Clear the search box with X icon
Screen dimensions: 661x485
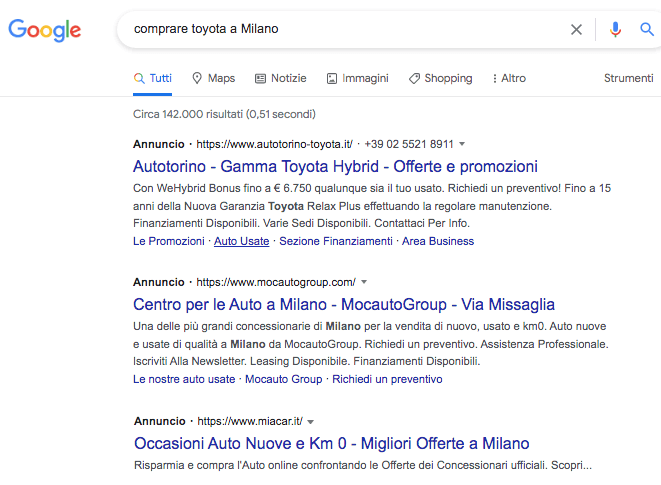(576, 30)
